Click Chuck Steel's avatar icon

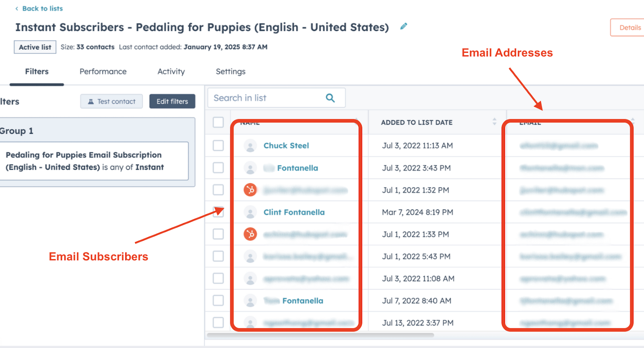point(250,146)
